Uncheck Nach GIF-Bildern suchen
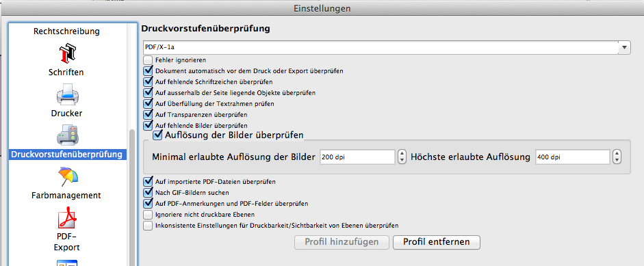Image resolution: width=644 pixels, height=266 pixels. (x=148, y=192)
